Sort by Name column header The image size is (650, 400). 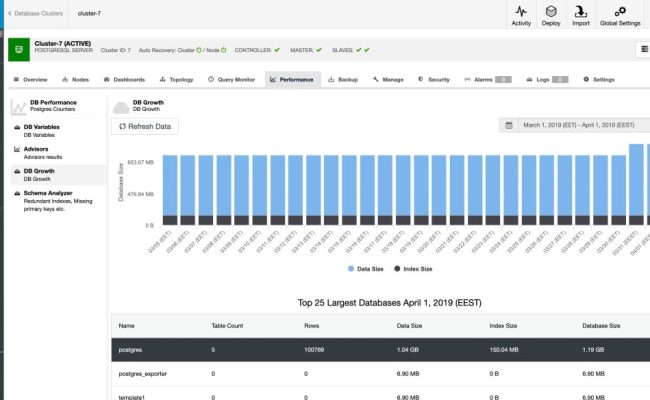click(126, 326)
